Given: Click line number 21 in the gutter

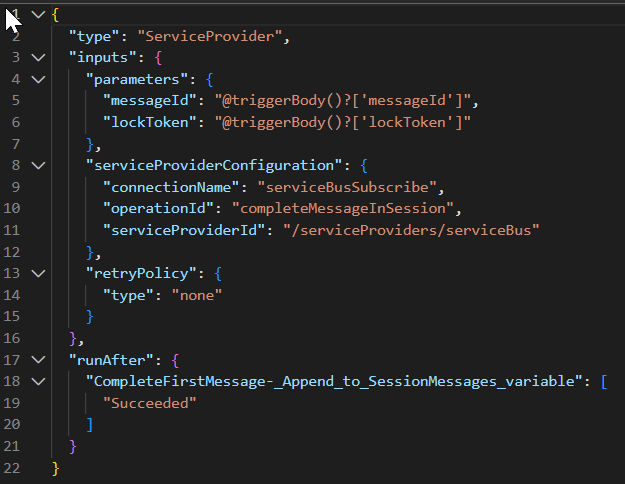Looking at the screenshot, I should (x=12, y=446).
